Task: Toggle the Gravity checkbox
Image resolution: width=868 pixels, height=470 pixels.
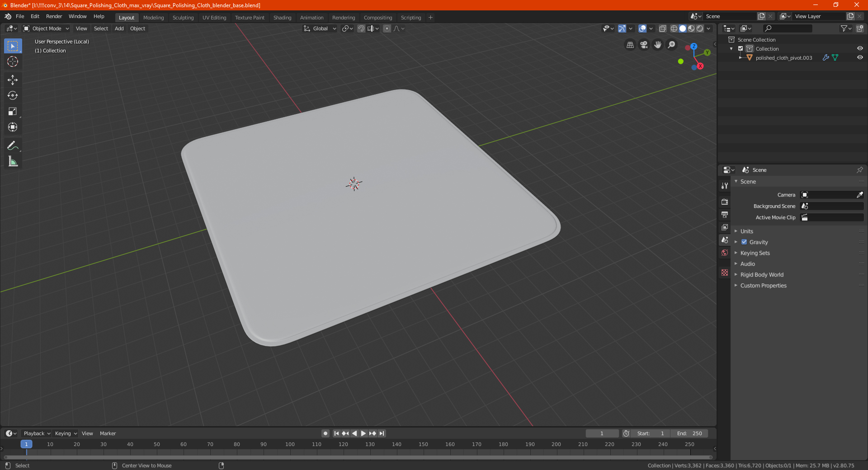Action: 744,242
